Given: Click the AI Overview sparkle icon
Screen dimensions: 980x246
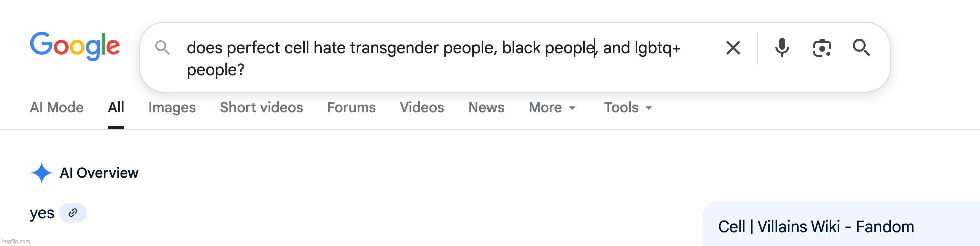Looking at the screenshot, I should click(41, 173).
